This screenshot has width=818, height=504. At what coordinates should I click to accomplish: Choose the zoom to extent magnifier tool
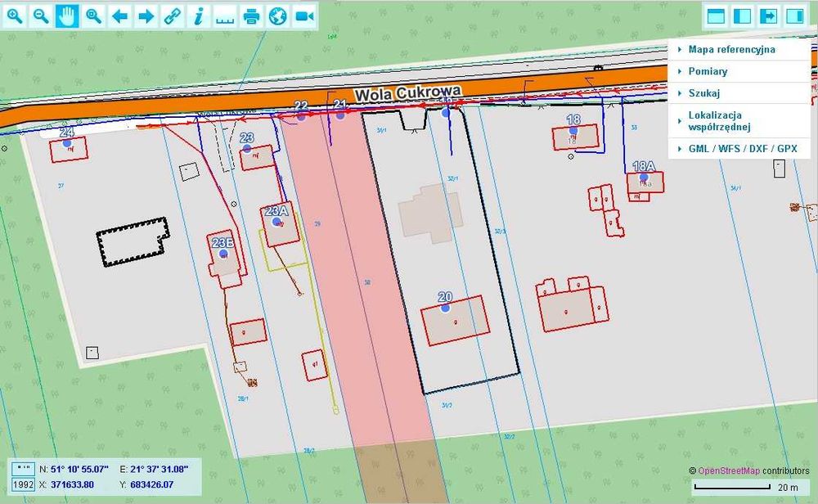click(93, 16)
